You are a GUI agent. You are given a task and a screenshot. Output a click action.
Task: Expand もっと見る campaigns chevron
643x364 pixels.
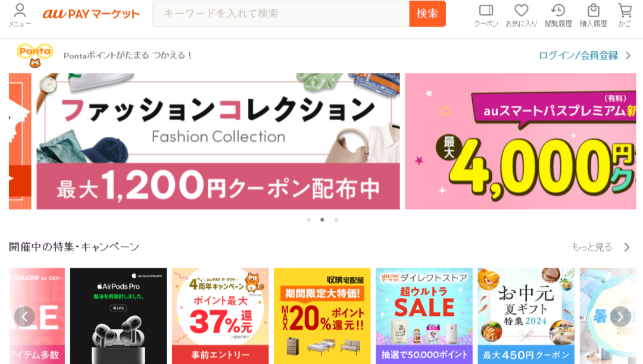click(626, 247)
